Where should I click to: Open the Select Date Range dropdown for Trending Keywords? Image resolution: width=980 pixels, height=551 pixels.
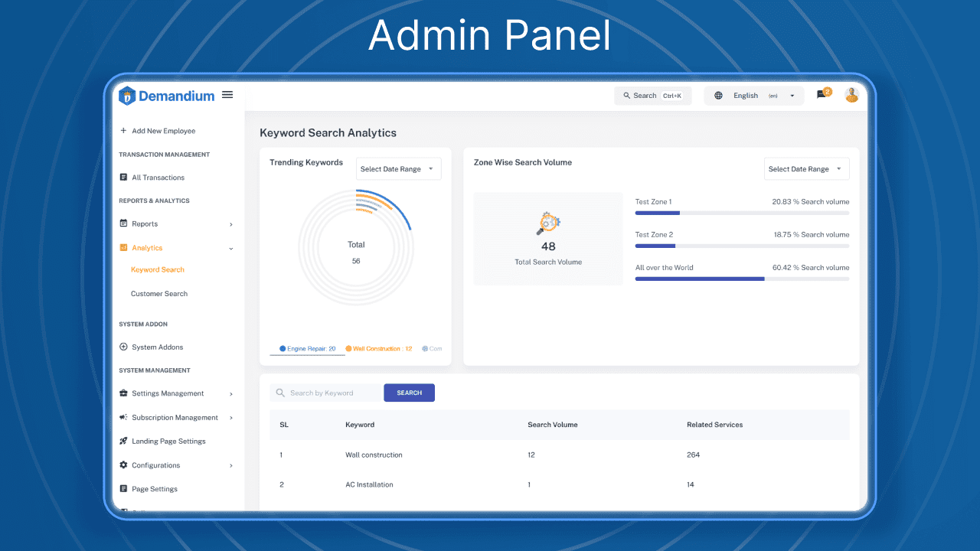tap(398, 168)
